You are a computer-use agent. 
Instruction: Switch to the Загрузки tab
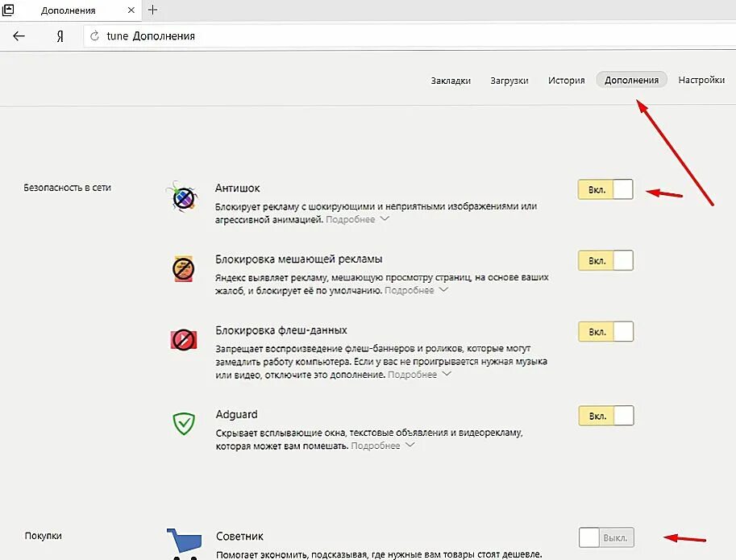click(509, 81)
